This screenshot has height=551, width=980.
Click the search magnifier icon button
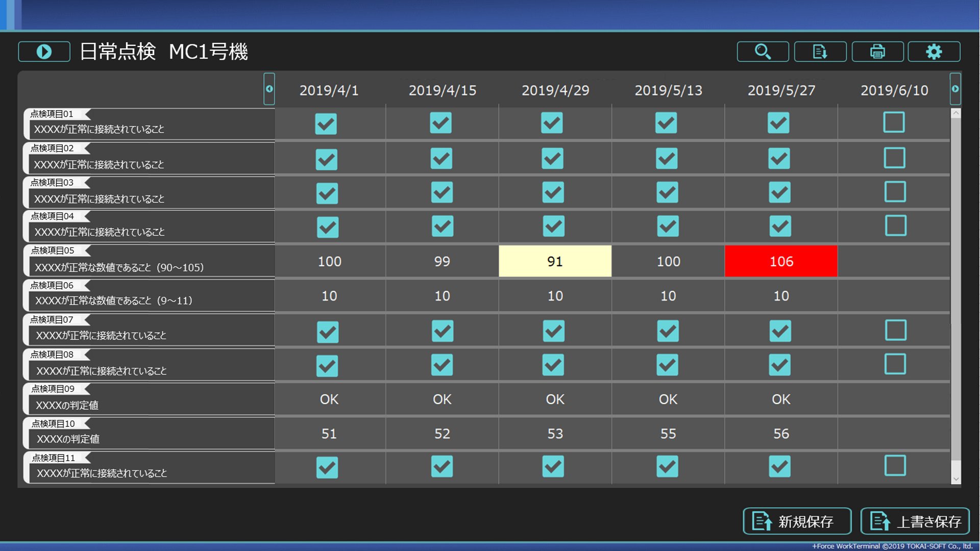[763, 52]
